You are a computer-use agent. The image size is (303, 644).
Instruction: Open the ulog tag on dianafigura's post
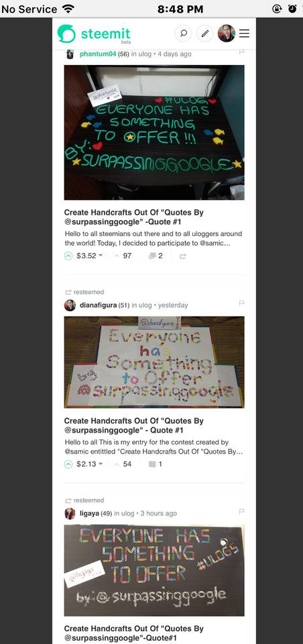pos(145,305)
